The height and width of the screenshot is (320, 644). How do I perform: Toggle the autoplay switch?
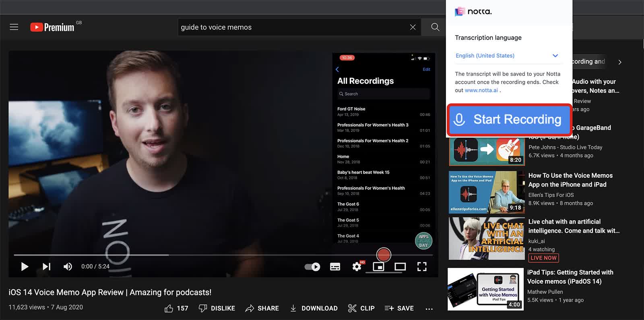pyautogui.click(x=312, y=266)
